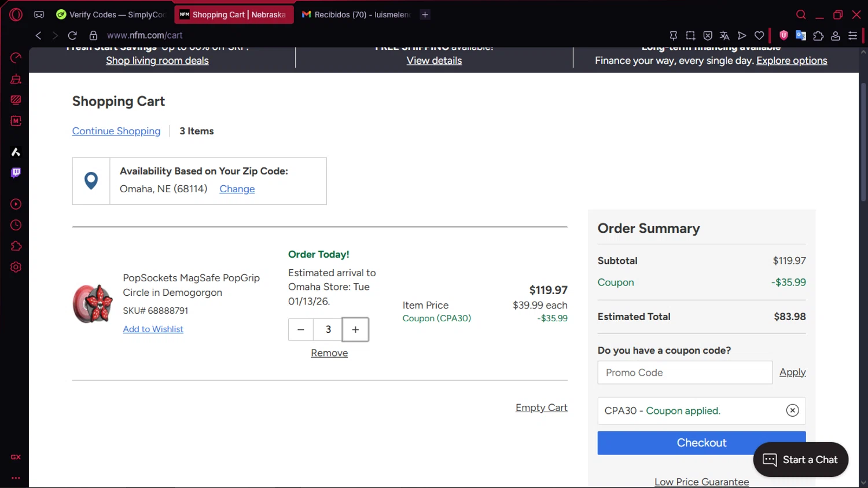The image size is (868, 488).
Task: Switch to the Verify Codes SimplyCodes tab
Action: coord(111,14)
